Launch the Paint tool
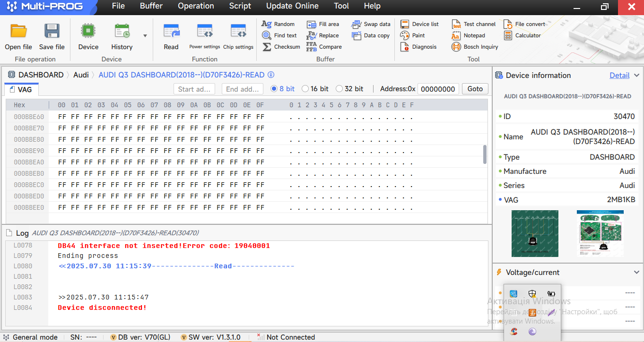 pyautogui.click(x=412, y=35)
